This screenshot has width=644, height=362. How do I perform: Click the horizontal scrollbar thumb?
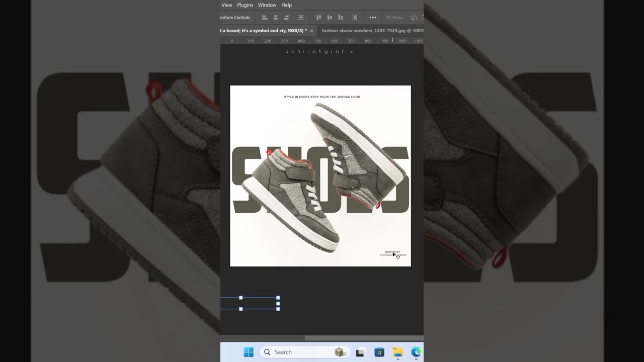click(x=363, y=338)
